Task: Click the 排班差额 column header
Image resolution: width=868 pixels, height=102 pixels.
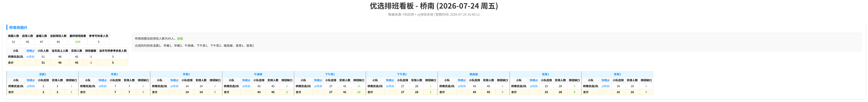Action: point(91,51)
